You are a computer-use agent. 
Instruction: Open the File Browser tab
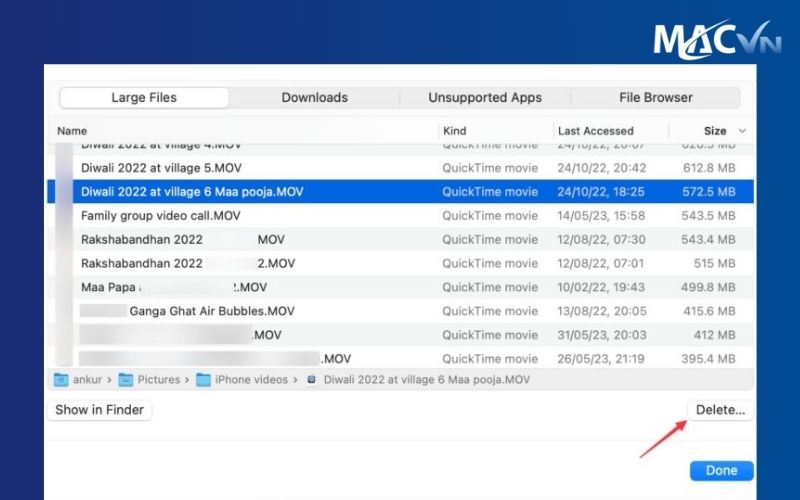click(x=656, y=97)
